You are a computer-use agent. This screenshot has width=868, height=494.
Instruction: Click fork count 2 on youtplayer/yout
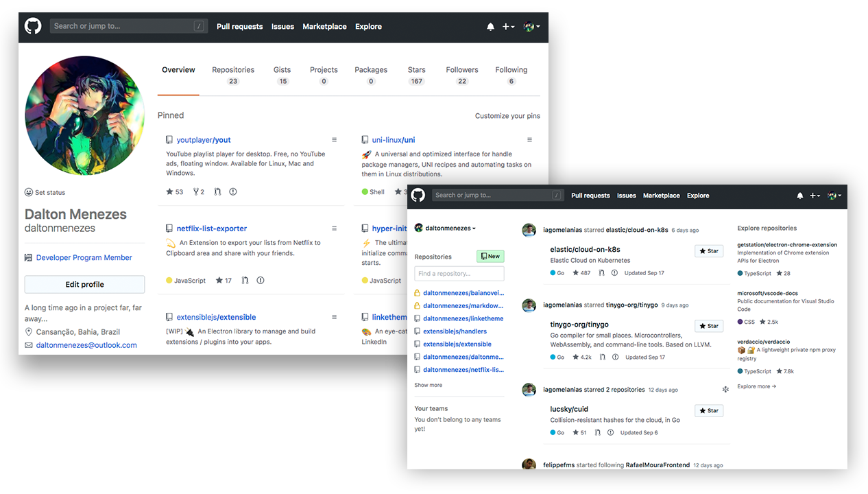coord(199,192)
